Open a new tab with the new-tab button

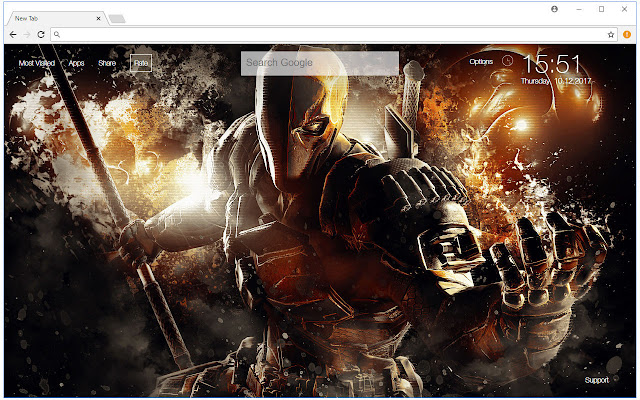[117, 19]
